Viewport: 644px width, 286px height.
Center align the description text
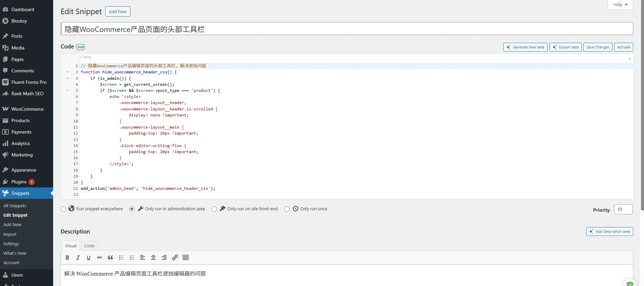(153, 258)
